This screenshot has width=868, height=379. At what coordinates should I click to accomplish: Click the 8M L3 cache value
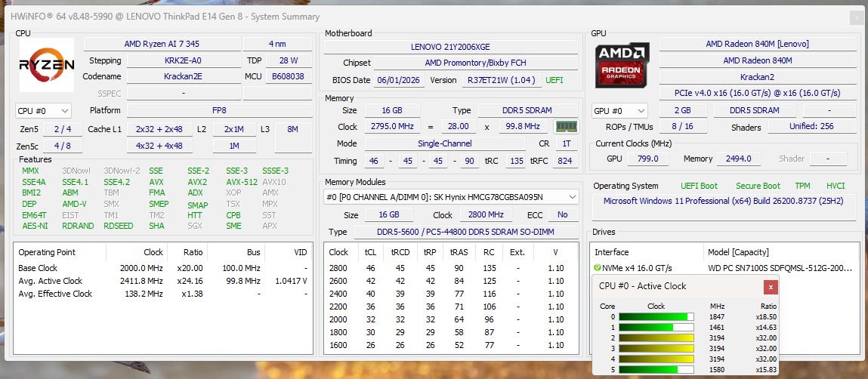tap(293, 137)
